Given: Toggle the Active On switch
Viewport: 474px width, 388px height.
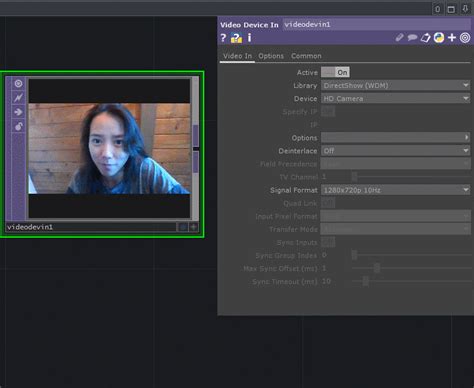Looking at the screenshot, I should tap(335, 72).
